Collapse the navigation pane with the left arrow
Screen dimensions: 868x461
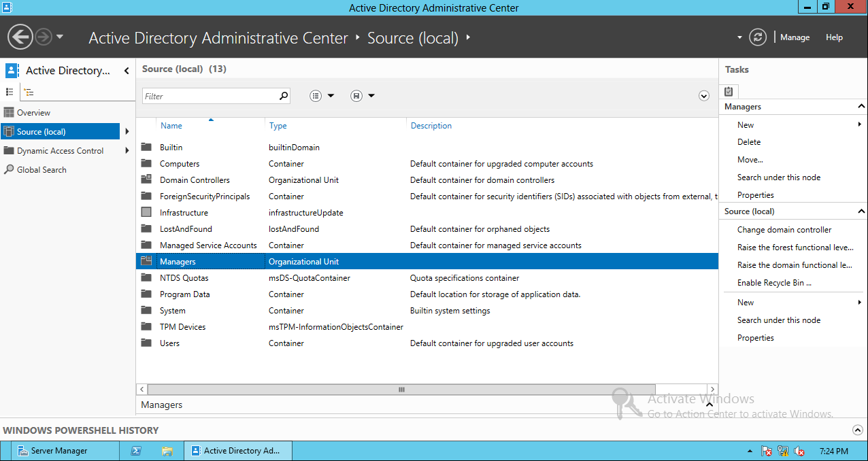(x=127, y=70)
